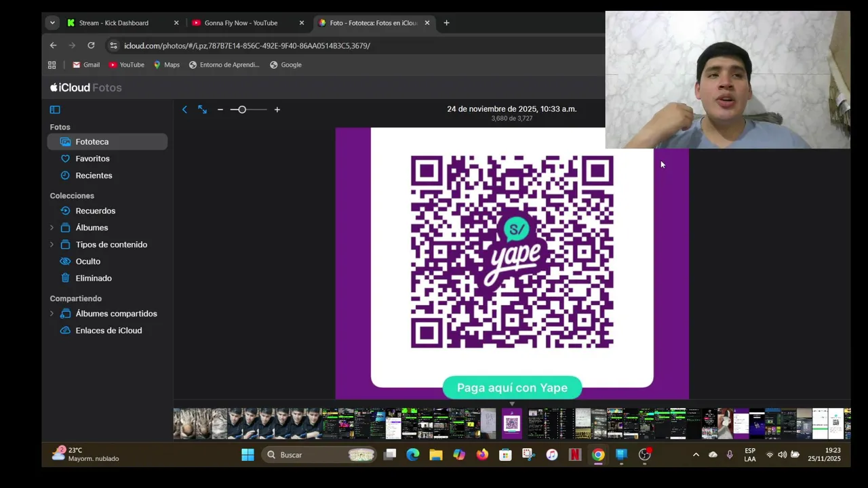The height and width of the screenshot is (488, 868).
Task: Click Chrome icon in taskbar
Action: coord(598,455)
